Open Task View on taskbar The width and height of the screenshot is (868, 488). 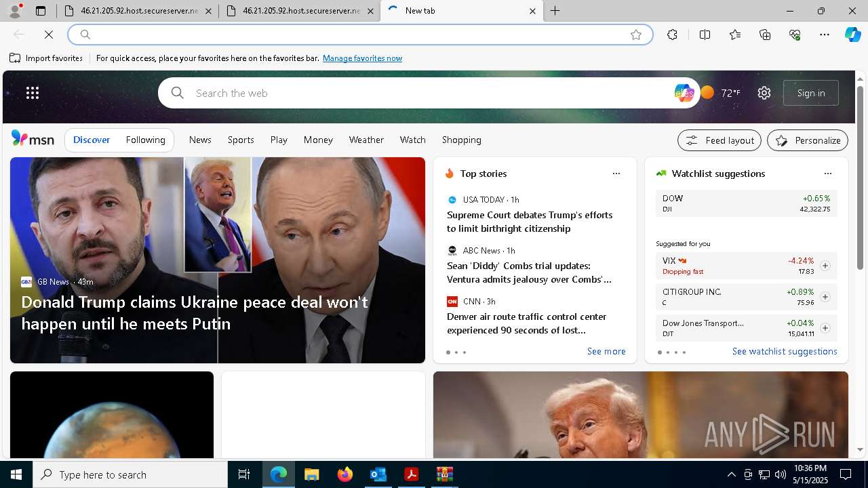pos(244,474)
